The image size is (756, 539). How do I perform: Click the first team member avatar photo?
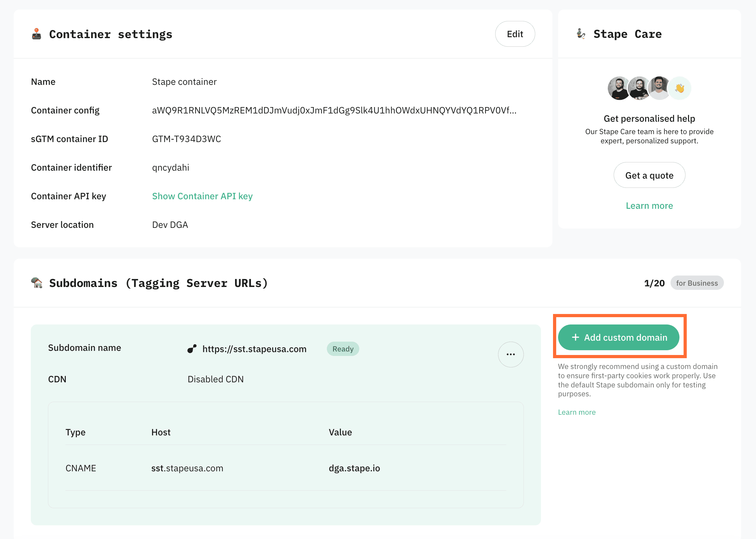pyautogui.click(x=618, y=88)
